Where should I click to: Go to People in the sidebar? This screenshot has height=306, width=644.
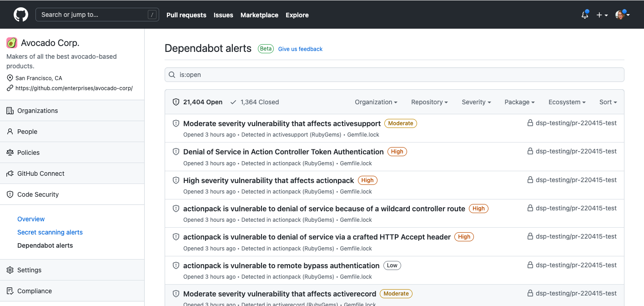coord(72,132)
